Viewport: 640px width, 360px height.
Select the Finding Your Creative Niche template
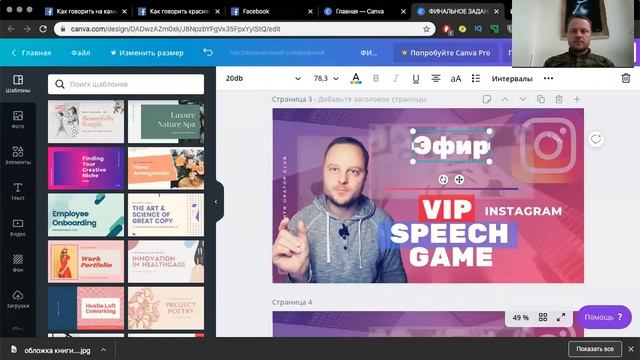point(86,169)
